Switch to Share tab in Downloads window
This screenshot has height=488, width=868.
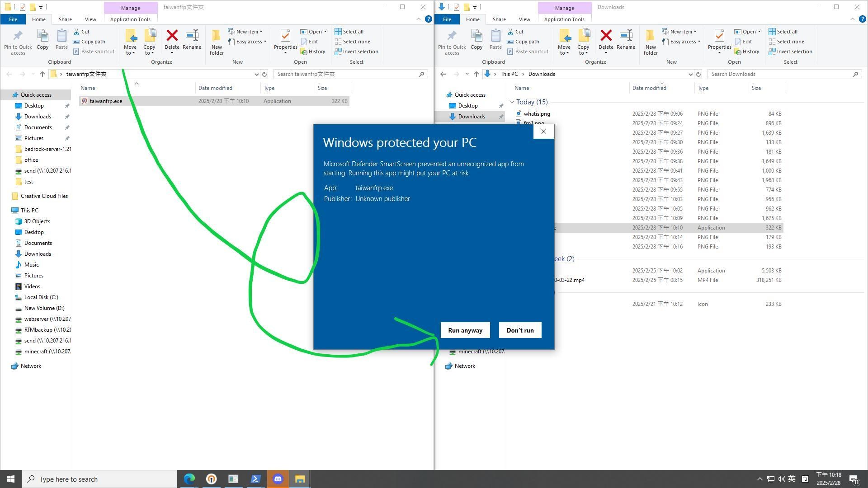click(x=499, y=19)
